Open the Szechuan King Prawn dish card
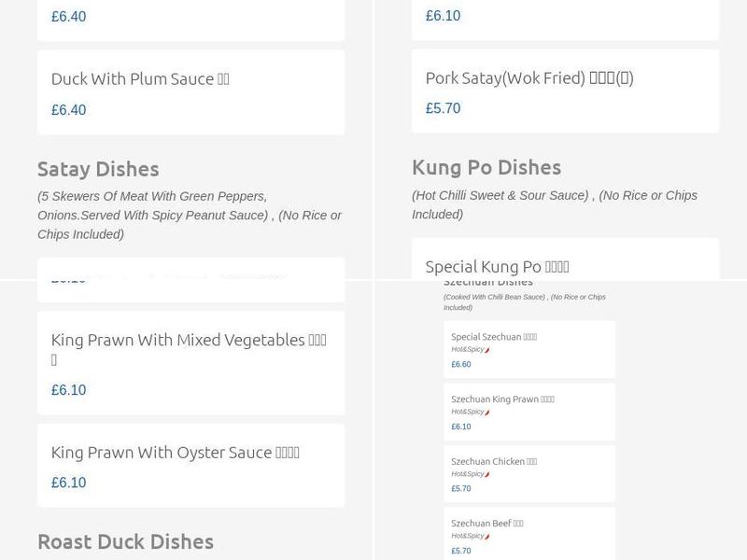This screenshot has width=747, height=560. [x=529, y=411]
